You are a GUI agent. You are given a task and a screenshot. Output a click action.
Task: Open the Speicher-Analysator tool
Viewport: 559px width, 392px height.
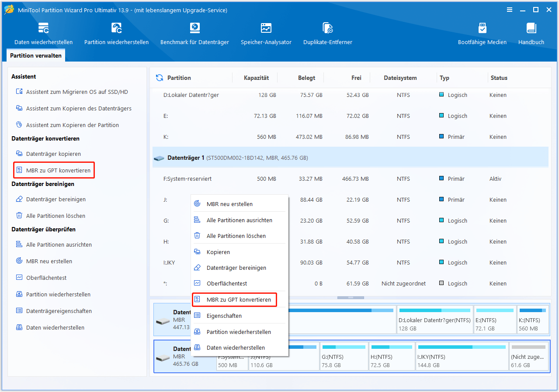click(x=266, y=34)
